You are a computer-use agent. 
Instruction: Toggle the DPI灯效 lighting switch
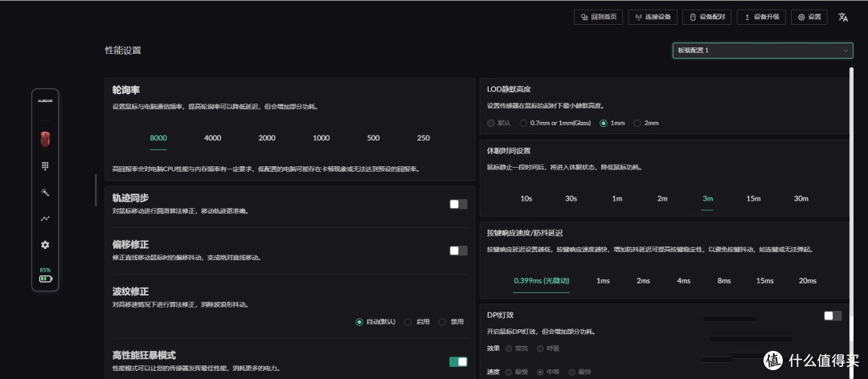pos(833,316)
